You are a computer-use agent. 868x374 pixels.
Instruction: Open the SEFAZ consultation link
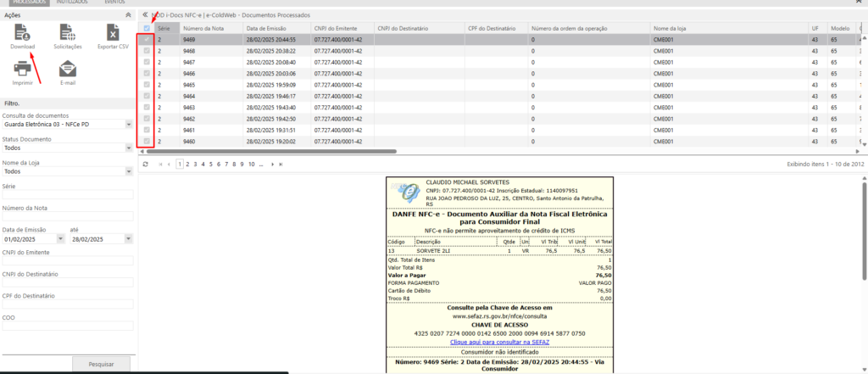(x=499, y=341)
